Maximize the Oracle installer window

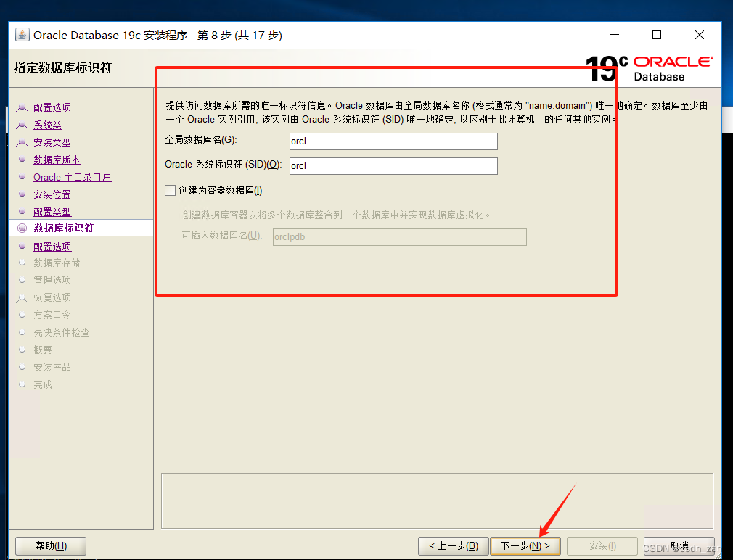click(x=657, y=35)
